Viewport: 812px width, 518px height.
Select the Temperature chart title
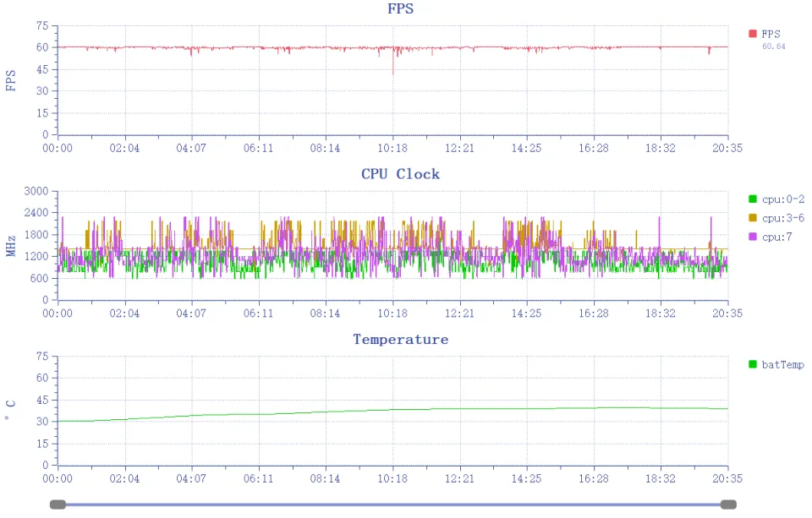coord(400,340)
